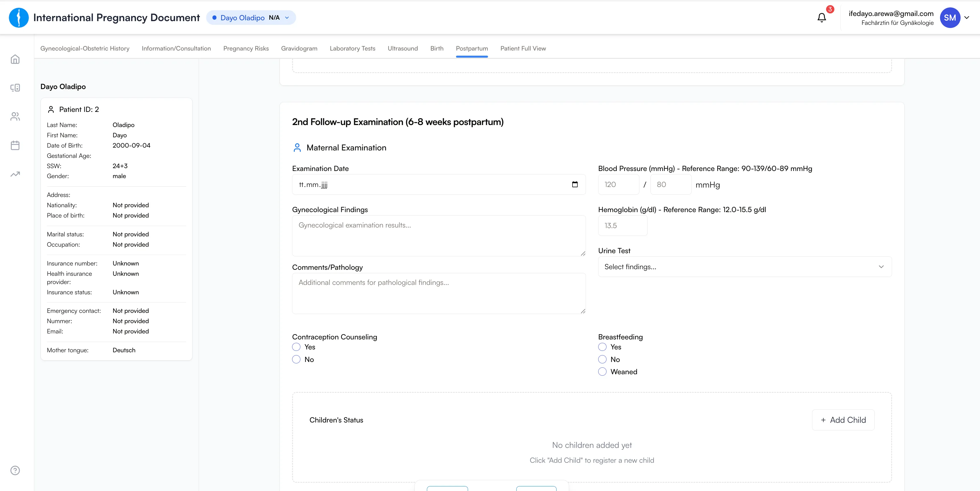Select Weaned under Breastfeeding
Image resolution: width=980 pixels, height=491 pixels.
(602, 372)
